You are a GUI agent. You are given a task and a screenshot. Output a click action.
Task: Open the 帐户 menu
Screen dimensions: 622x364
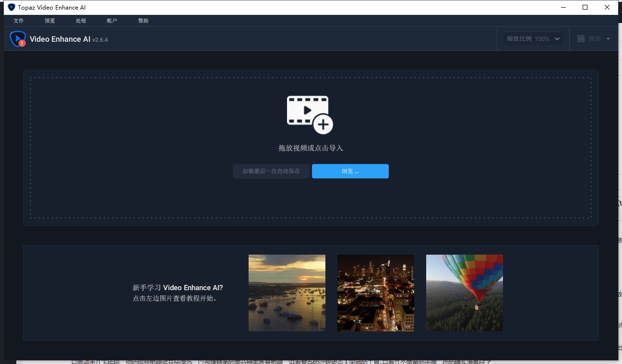click(x=112, y=21)
